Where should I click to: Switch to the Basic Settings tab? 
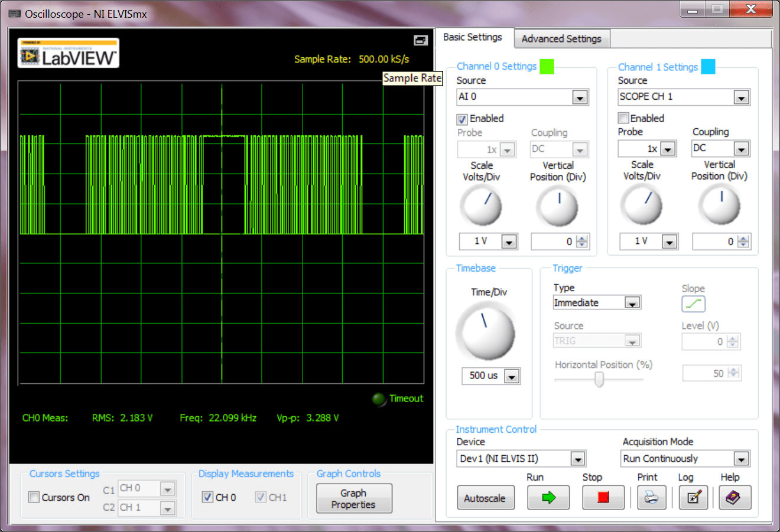(473, 37)
